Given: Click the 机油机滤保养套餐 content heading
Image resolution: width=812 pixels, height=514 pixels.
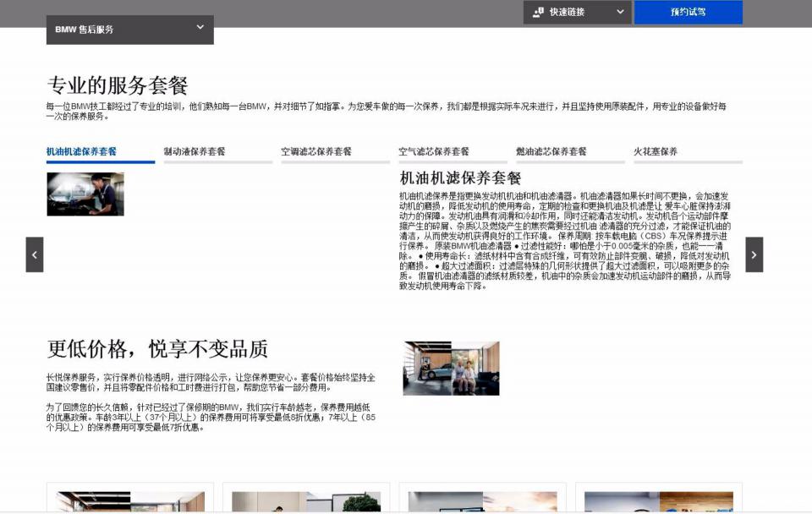Looking at the screenshot, I should coord(460,178).
